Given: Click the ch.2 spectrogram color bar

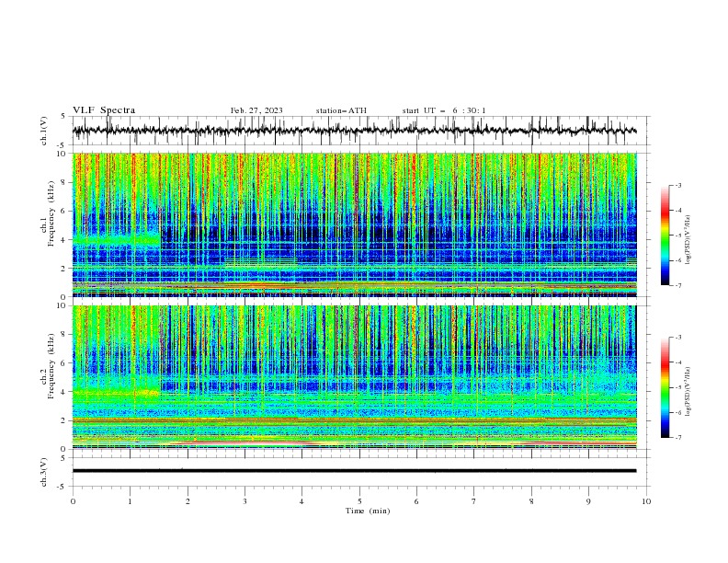Looking at the screenshot, I should 665,387.
